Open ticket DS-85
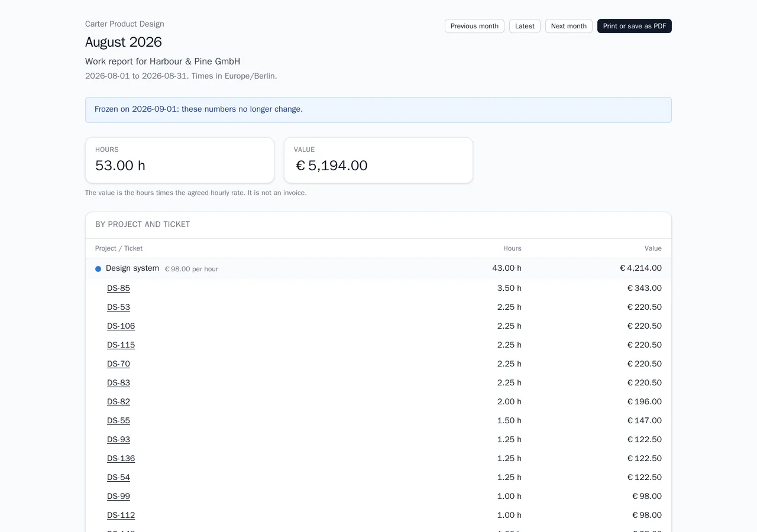757x532 pixels. pos(118,288)
